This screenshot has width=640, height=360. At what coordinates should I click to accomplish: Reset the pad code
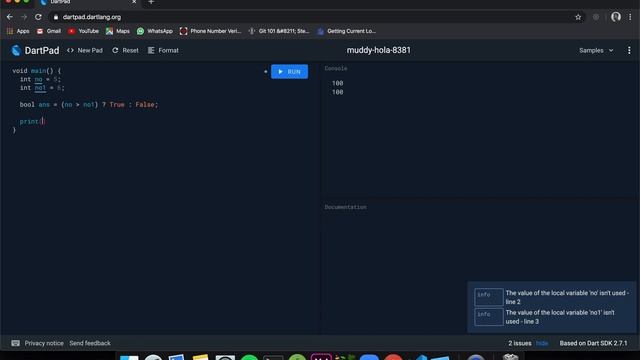pos(125,50)
